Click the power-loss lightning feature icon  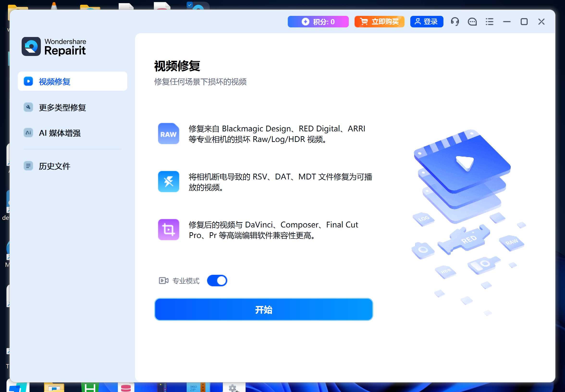click(x=169, y=182)
